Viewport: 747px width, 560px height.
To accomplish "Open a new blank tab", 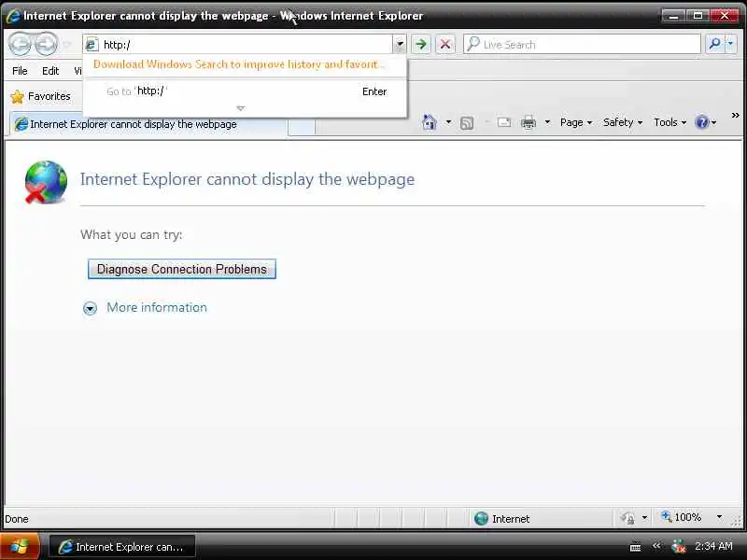I will [302, 126].
